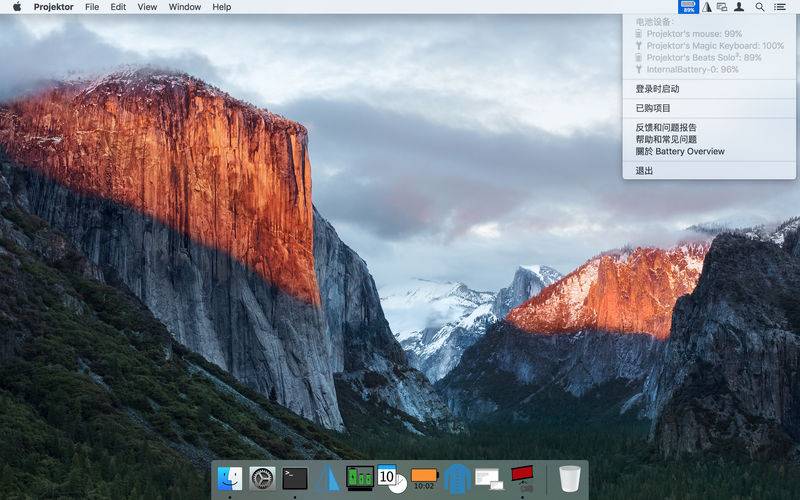Open the Help menu
Screen dimensions: 800x500
click(221, 7)
